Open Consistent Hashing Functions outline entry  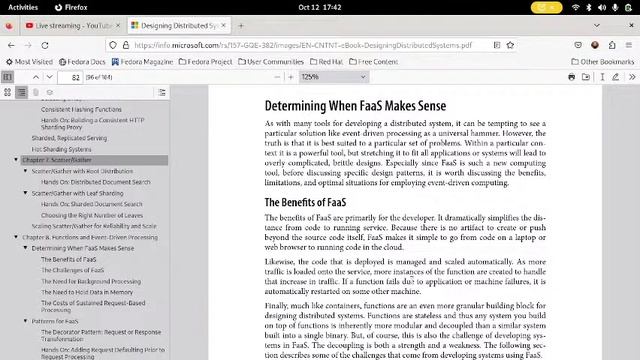click(81, 109)
